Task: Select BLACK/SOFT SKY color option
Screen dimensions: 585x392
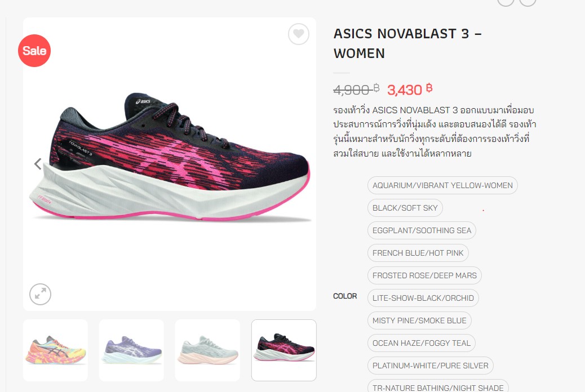Action: point(405,208)
